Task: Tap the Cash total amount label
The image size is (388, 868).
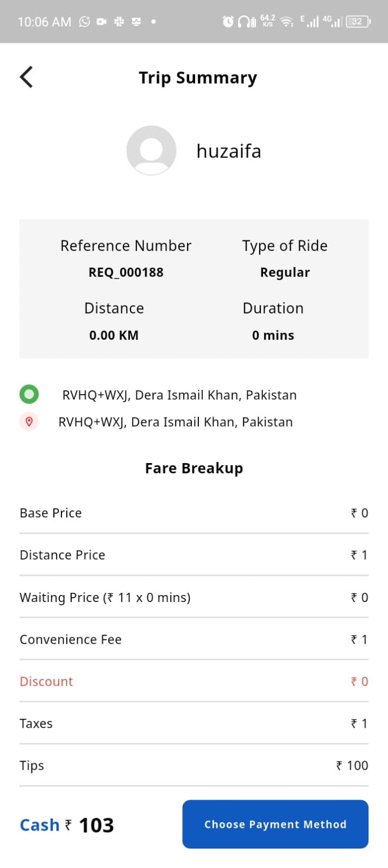Action: [67, 825]
